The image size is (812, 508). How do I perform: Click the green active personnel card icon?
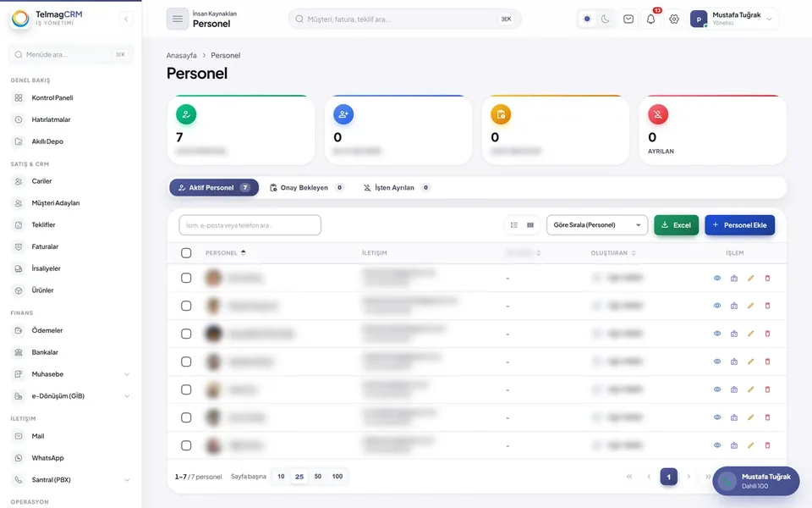186,114
